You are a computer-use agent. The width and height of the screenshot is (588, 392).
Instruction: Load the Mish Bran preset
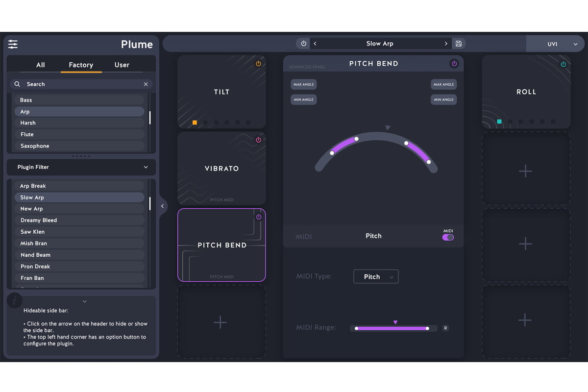pos(79,244)
